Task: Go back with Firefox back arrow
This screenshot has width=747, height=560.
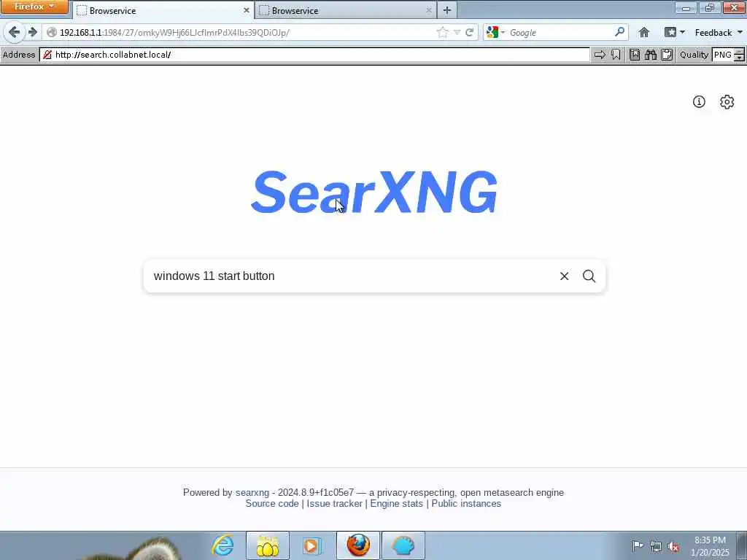Action: tap(14, 32)
